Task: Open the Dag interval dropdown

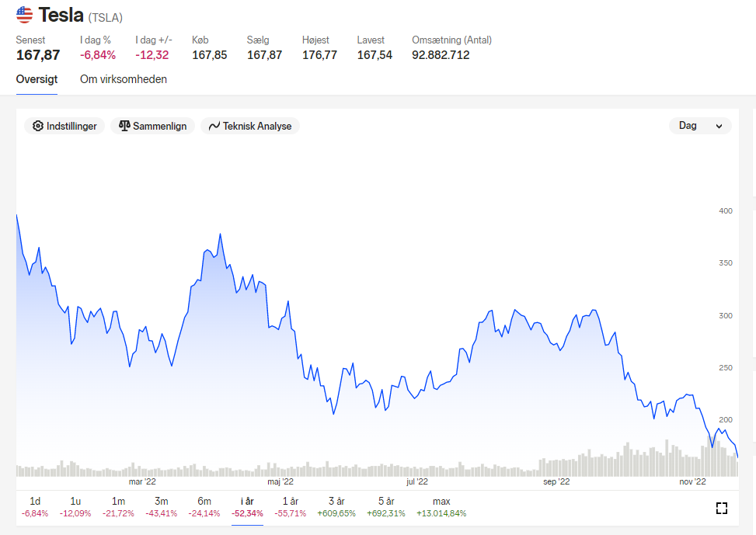Action: pos(700,126)
